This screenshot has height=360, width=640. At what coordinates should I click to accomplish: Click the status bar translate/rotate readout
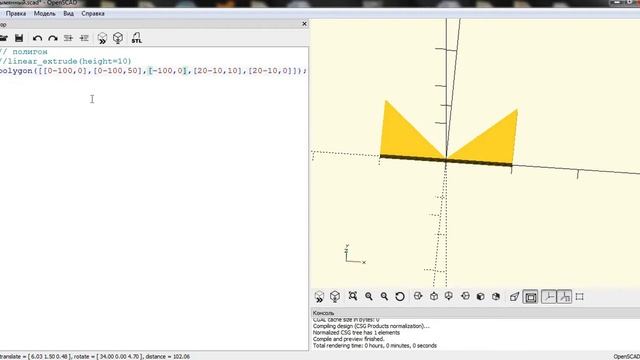pos(95,357)
